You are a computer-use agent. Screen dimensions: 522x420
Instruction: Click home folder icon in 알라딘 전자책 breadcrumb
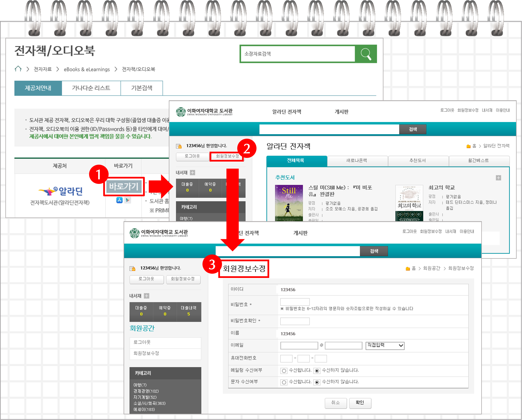pos(469,146)
